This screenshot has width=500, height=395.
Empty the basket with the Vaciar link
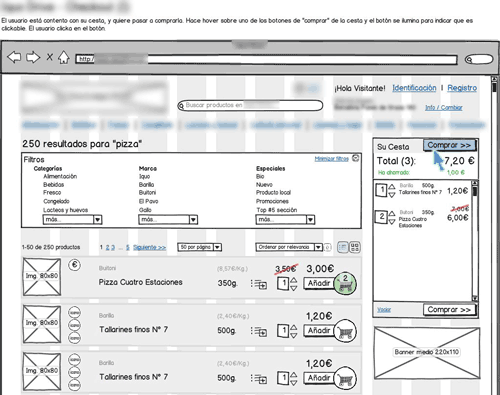(x=384, y=310)
